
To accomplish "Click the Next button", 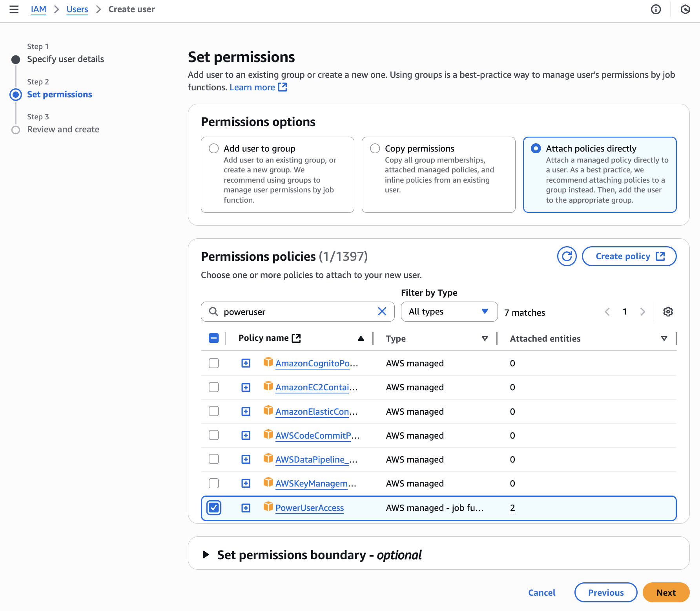I will click(x=665, y=593).
